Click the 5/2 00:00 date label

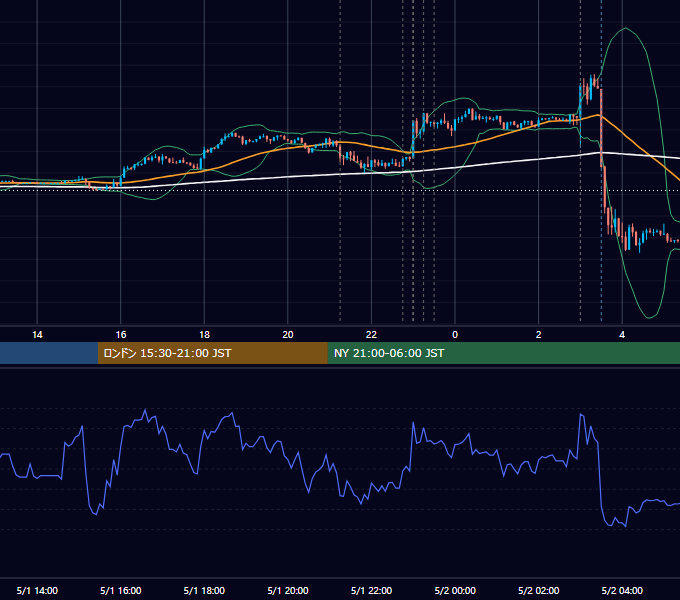click(x=455, y=590)
